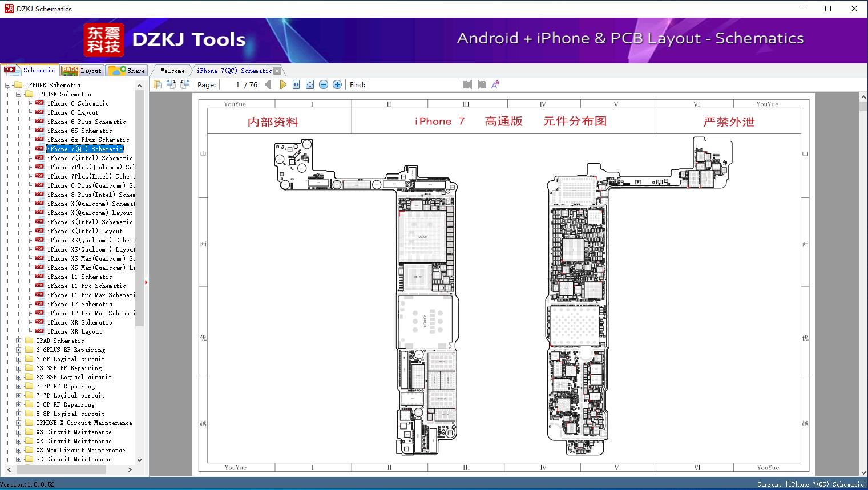Switch to the Welcome document tab
Screen dimensions: 868x490
click(172, 71)
